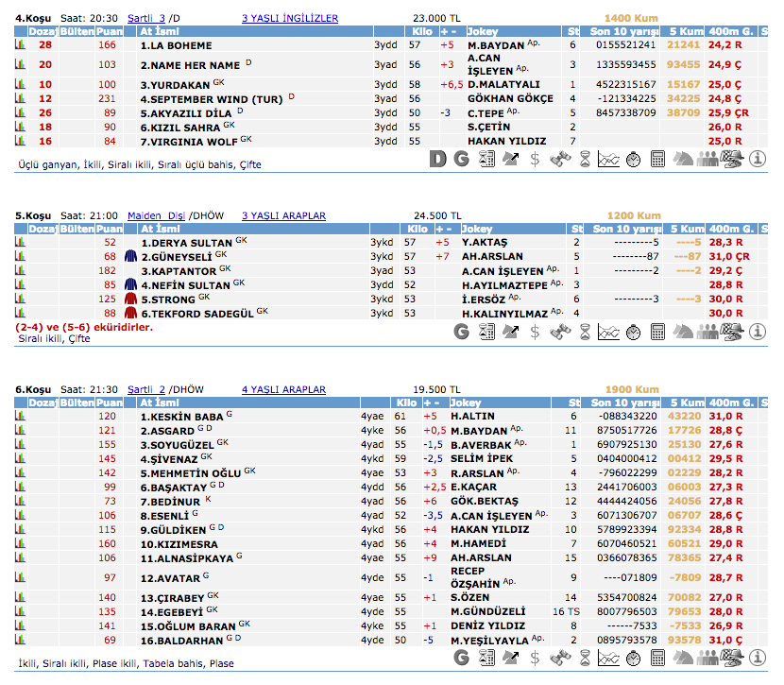Click the Şartlı 2 link in race 6
The width and height of the screenshot is (784, 685).
(x=146, y=389)
